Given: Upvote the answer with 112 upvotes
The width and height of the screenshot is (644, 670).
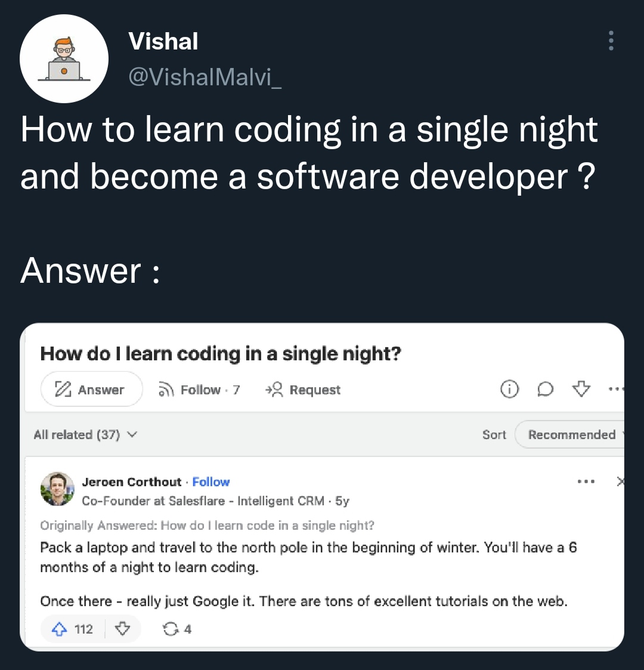Looking at the screenshot, I should [x=73, y=629].
